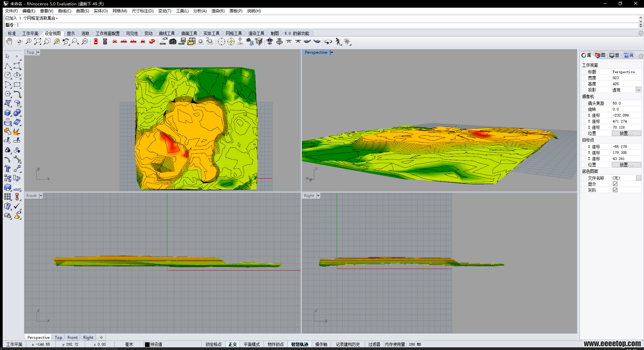Image resolution: width=644 pixels, height=350 pixels.
Task: Click the Boolean union spheres icon
Action: tap(17, 113)
